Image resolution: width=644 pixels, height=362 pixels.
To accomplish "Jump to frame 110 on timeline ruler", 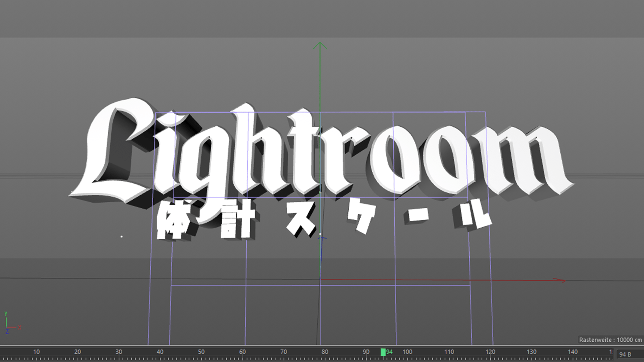I will 449,352.
